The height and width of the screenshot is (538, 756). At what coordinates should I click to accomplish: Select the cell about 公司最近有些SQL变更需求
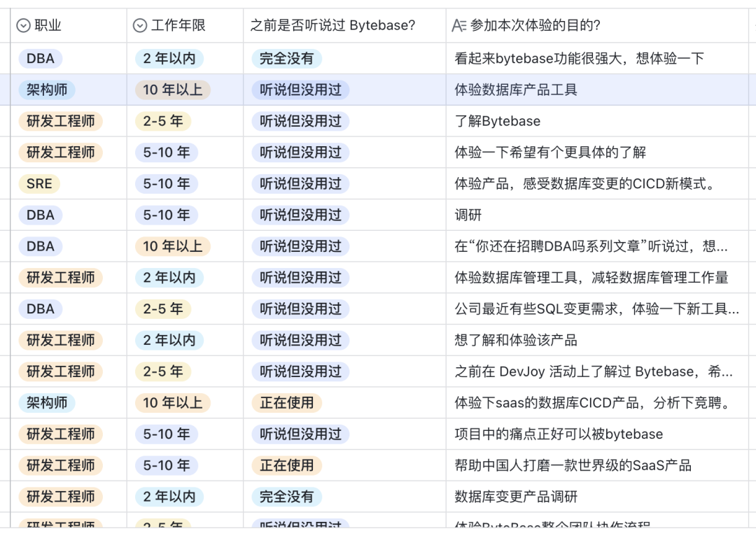(597, 309)
